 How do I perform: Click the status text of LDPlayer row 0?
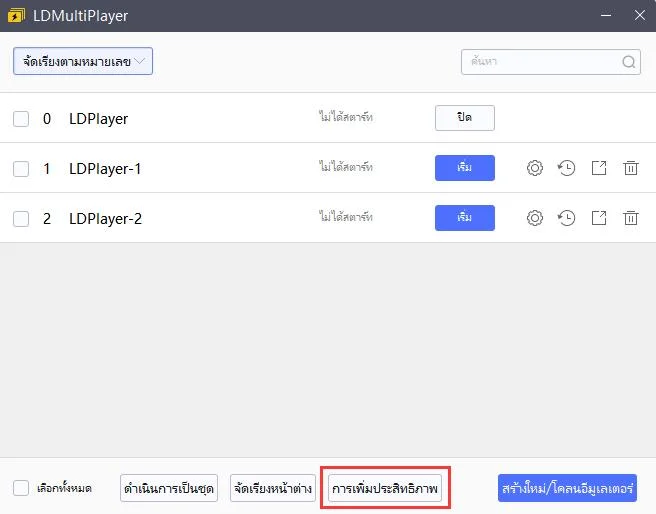pos(346,117)
